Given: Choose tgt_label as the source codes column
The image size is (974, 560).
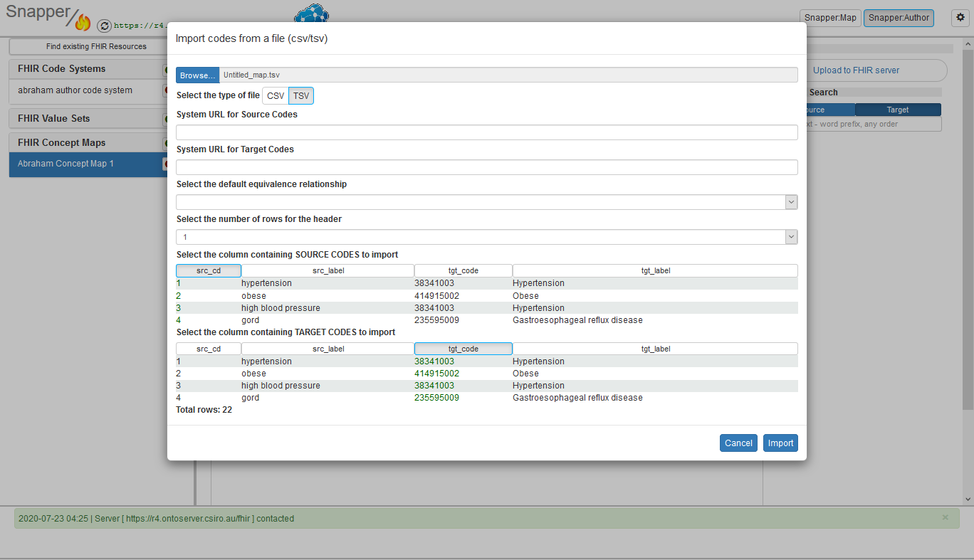Looking at the screenshot, I should tap(655, 270).
